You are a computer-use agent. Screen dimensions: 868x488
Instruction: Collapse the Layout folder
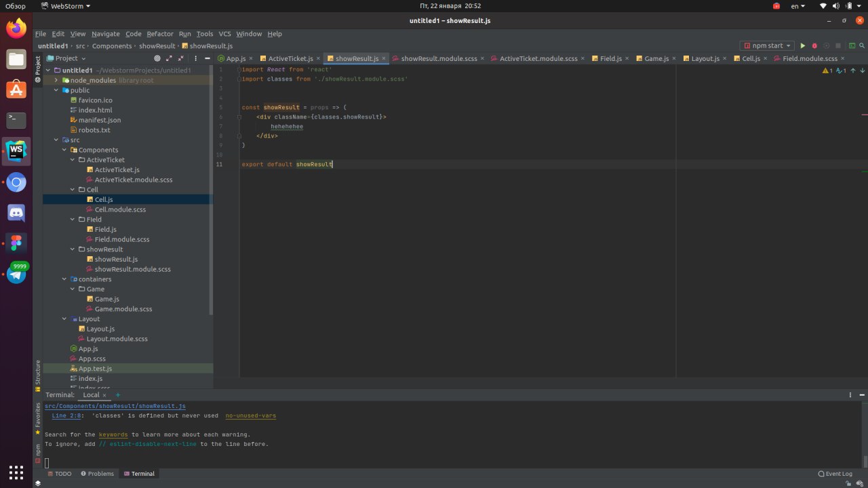click(65, 319)
